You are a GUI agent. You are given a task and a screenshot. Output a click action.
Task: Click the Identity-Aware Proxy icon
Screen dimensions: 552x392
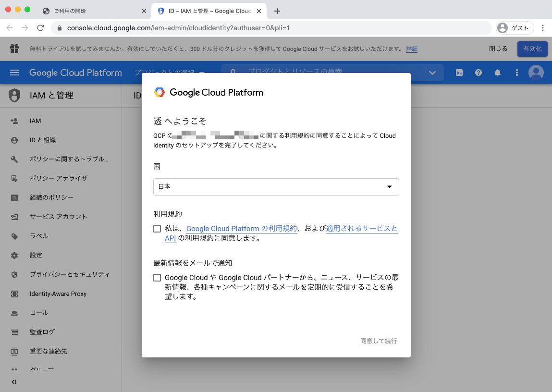pos(14,294)
